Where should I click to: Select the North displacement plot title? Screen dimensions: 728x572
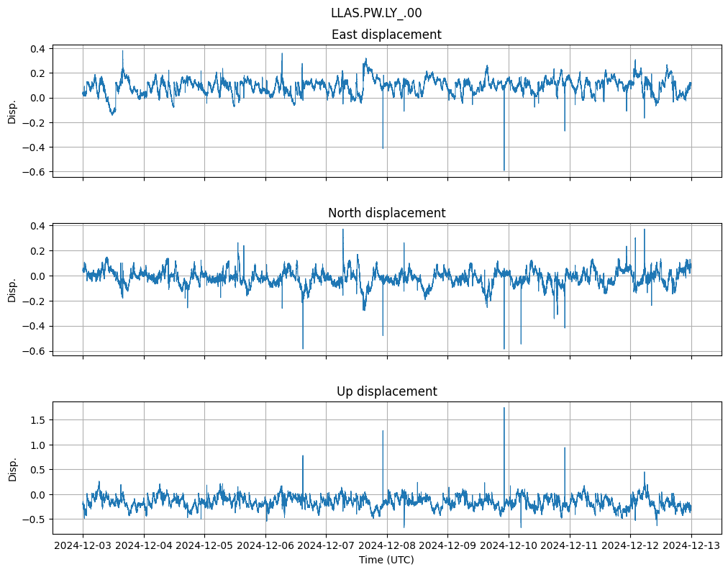386,213
